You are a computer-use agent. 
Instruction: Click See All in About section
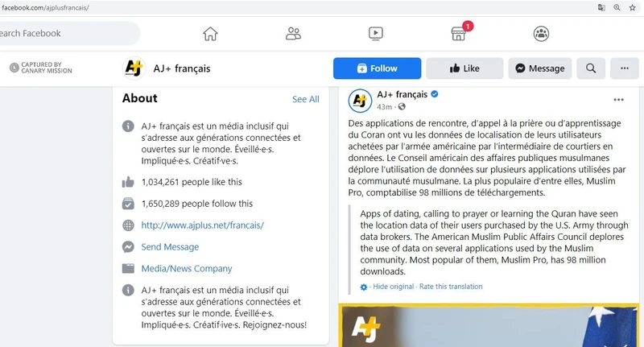[306, 99]
